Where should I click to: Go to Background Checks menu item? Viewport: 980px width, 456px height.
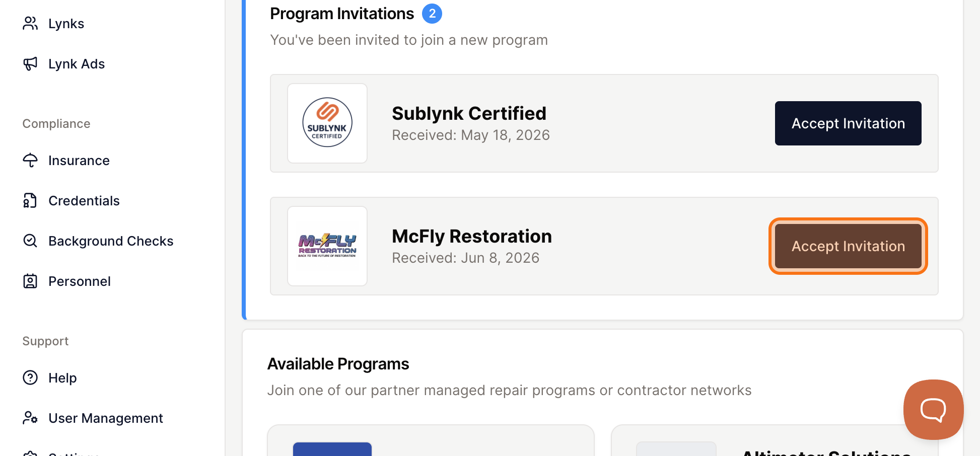coord(111,241)
